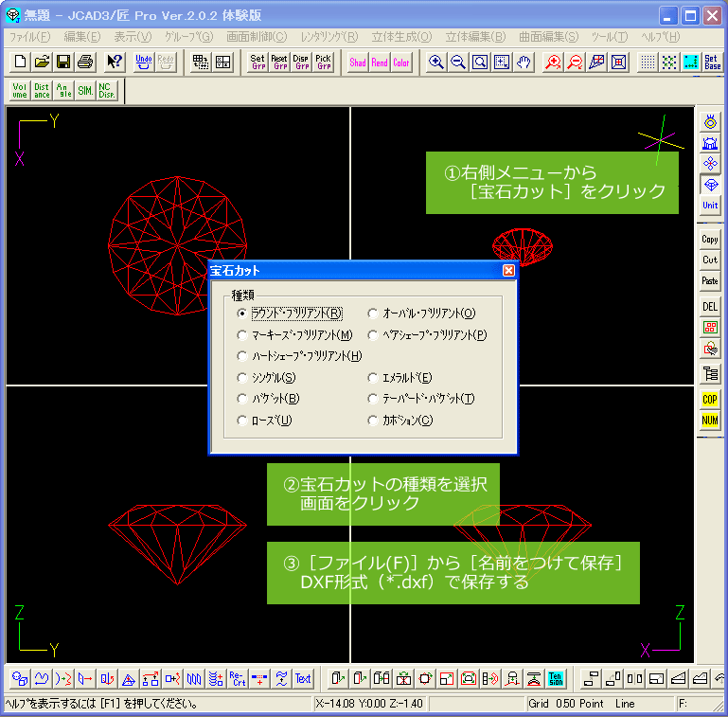The height and width of the screenshot is (717, 728).
Task: Click the Volume measurement icon
Action: 19,91
